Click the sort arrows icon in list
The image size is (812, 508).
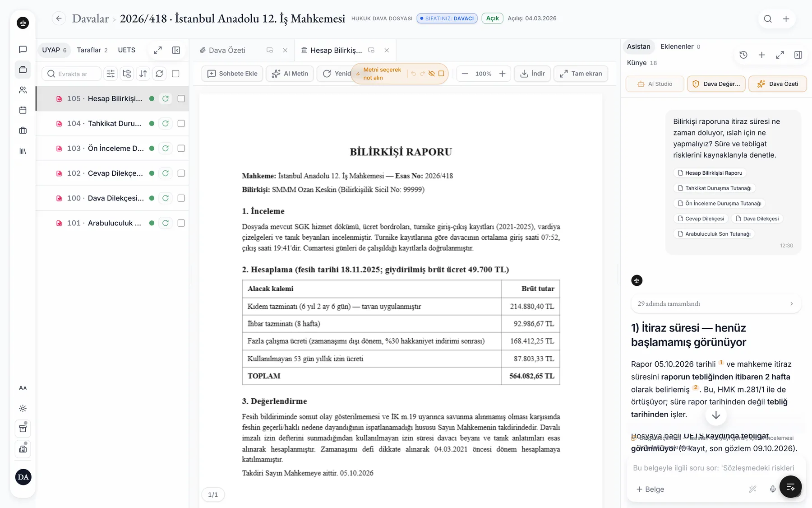143,74
